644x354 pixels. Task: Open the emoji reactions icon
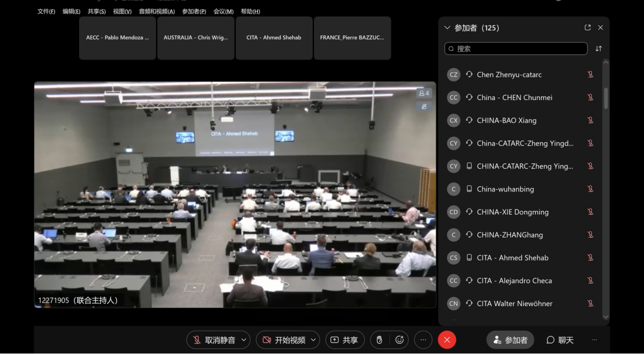[399, 340]
